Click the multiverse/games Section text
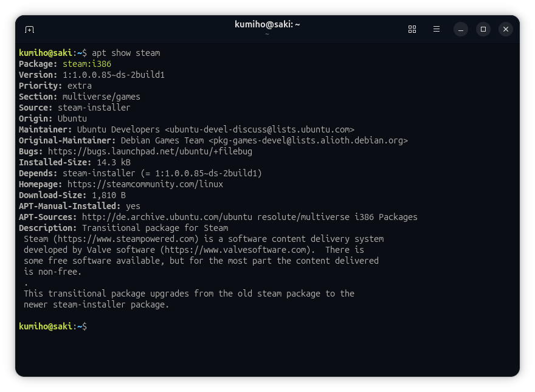 (x=101, y=97)
